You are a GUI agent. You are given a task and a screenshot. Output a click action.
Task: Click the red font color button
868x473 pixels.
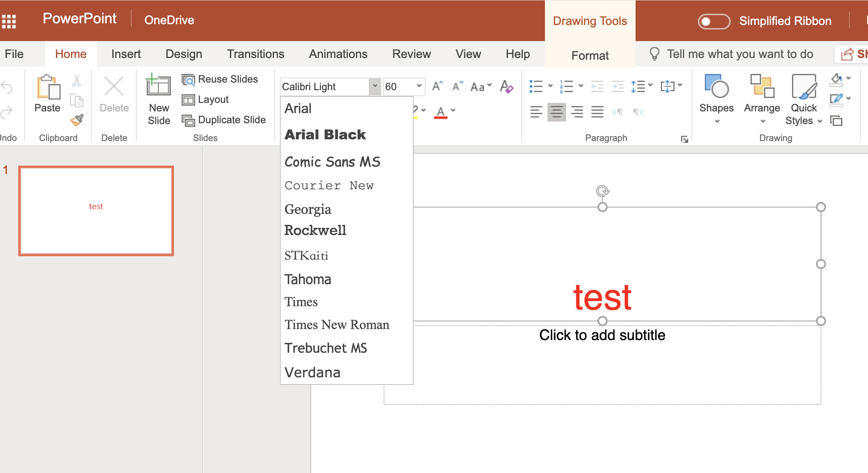point(440,112)
